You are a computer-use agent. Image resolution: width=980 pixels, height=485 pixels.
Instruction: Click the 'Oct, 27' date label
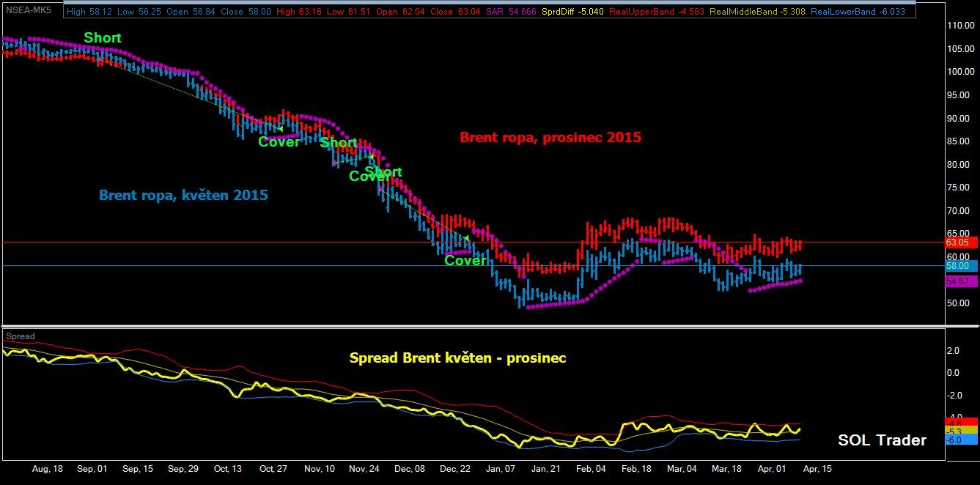pyautogui.click(x=273, y=468)
